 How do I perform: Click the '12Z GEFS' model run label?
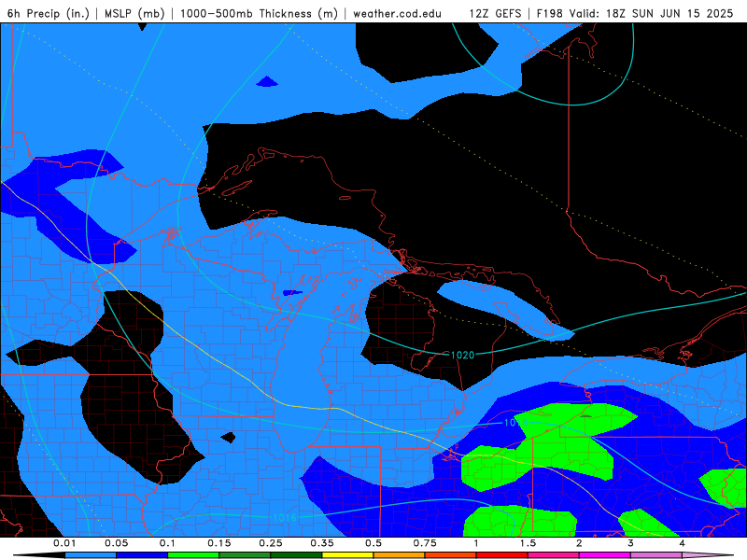(x=496, y=13)
